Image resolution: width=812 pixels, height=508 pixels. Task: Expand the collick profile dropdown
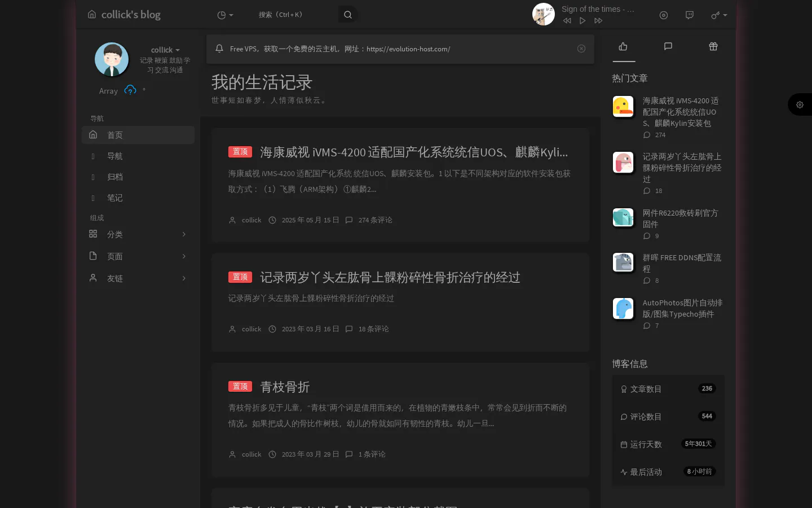165,50
